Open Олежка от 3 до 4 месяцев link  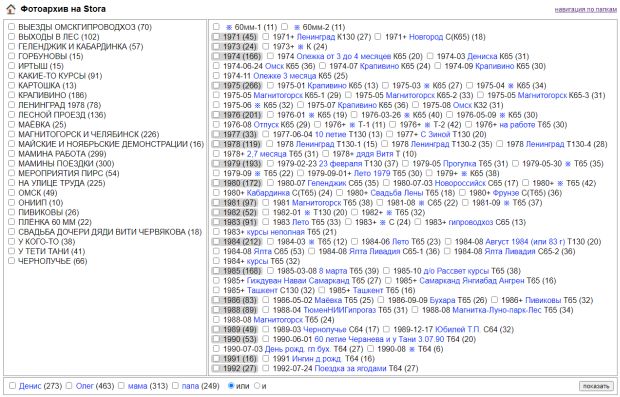(x=344, y=57)
